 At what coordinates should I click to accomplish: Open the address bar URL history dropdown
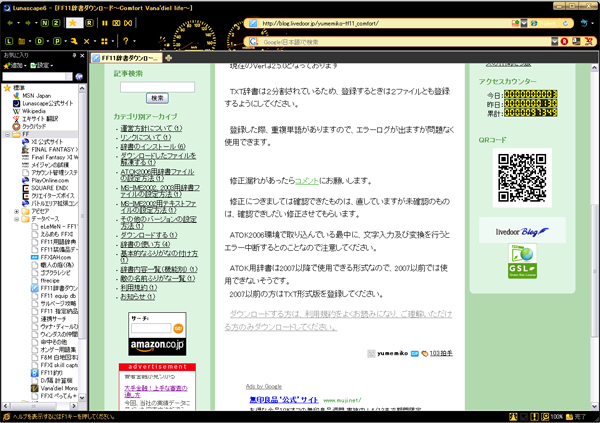point(524,23)
